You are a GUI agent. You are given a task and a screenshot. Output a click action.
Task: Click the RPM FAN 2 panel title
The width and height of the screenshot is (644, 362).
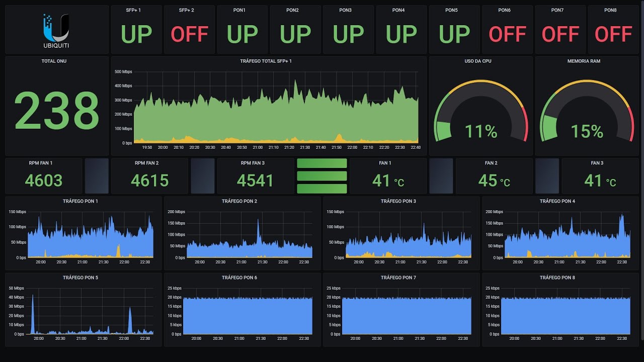[x=147, y=163]
